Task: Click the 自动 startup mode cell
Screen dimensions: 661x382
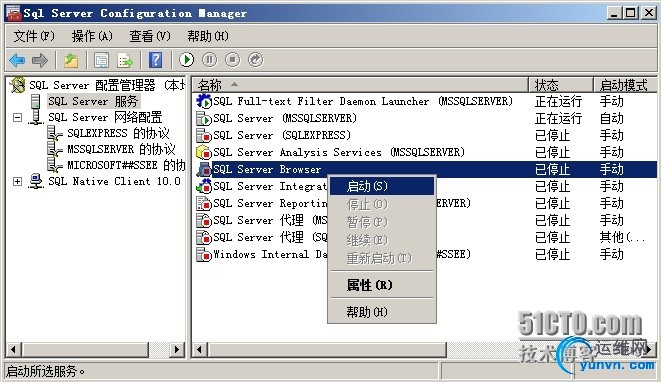Action: (x=612, y=118)
